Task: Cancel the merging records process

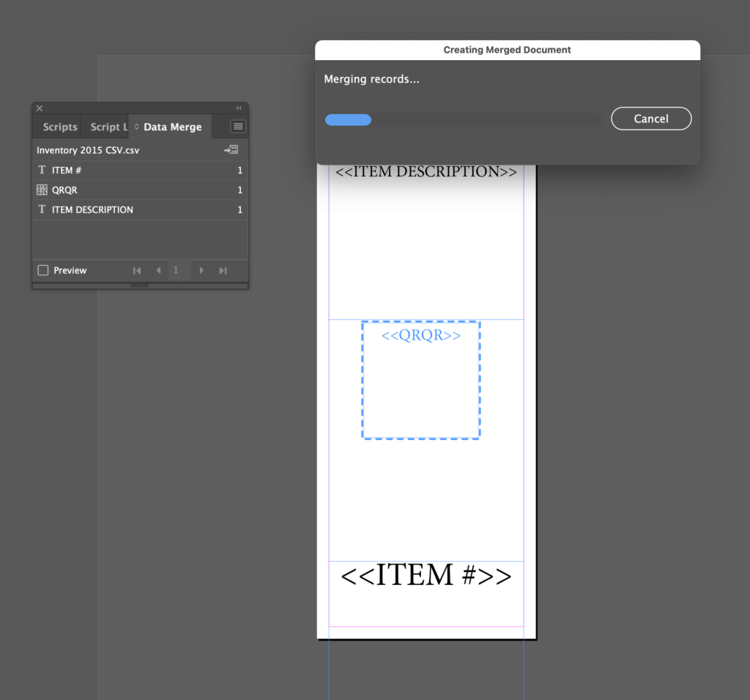Action: point(650,118)
